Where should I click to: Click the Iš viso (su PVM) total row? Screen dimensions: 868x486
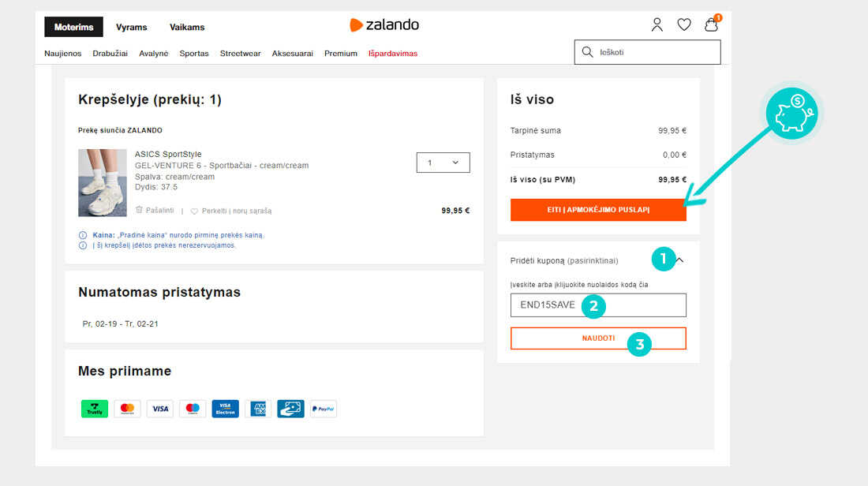598,180
